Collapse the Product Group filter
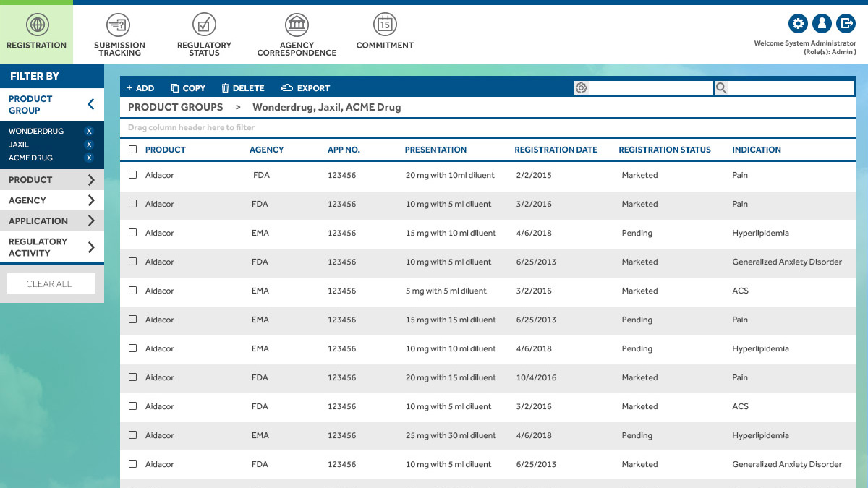868x488 pixels. pos(90,105)
